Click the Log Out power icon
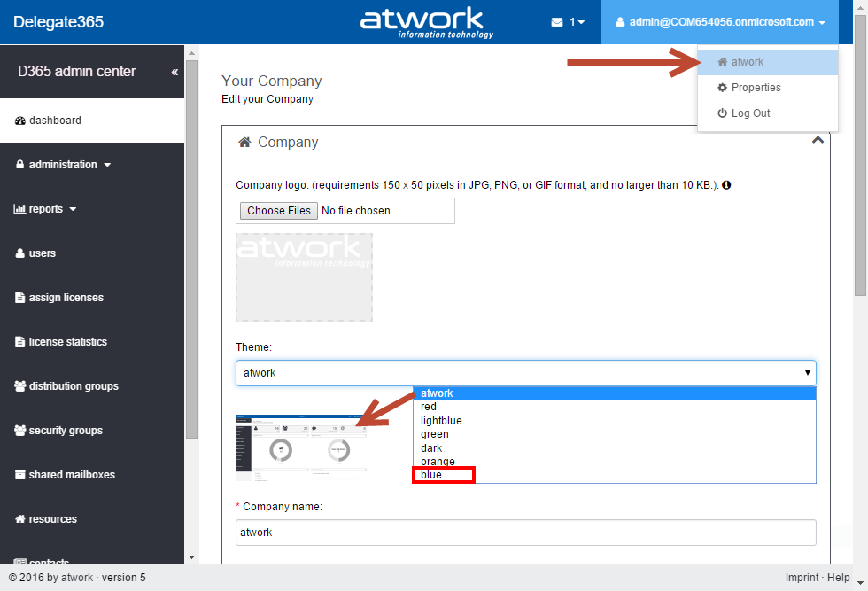868x591 pixels. (x=722, y=113)
